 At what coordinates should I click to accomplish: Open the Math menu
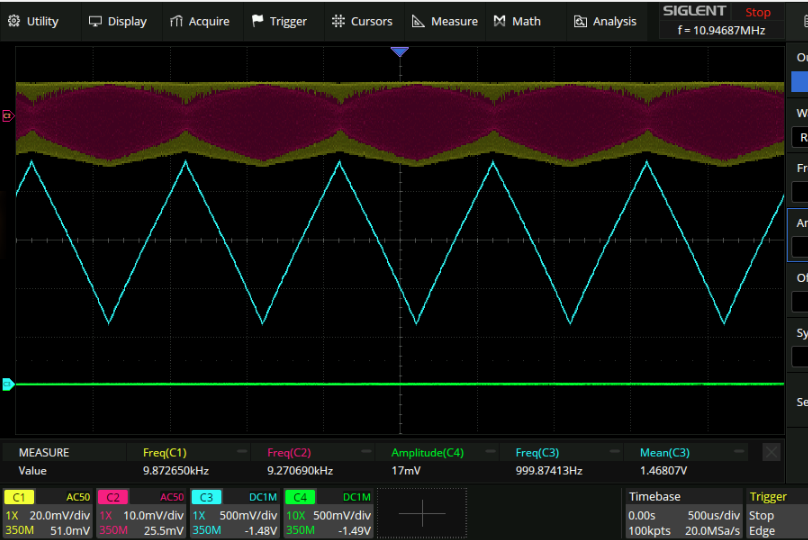click(x=517, y=21)
